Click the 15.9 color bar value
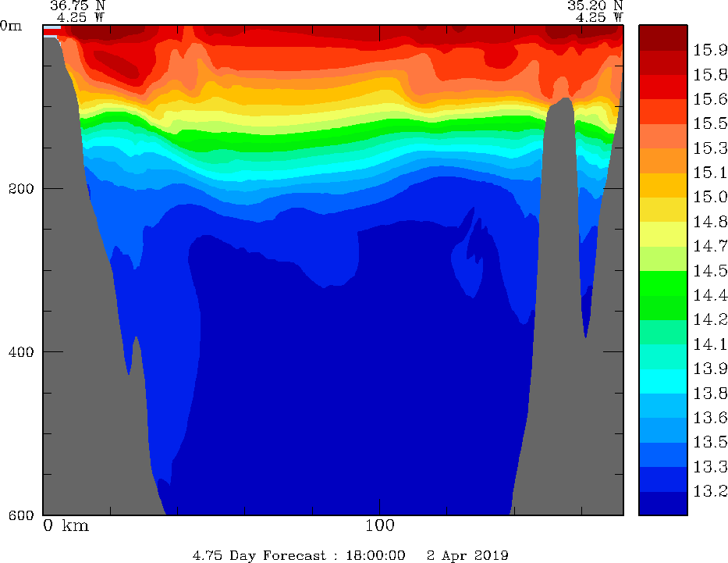Screen dimensions: 728x563 click(710, 50)
